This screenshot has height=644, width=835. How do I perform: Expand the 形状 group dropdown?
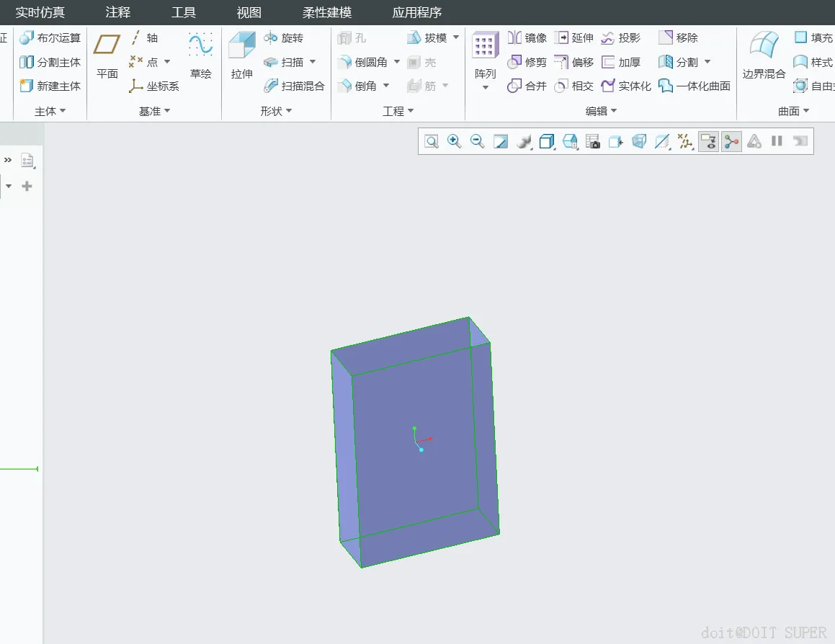coord(276,111)
